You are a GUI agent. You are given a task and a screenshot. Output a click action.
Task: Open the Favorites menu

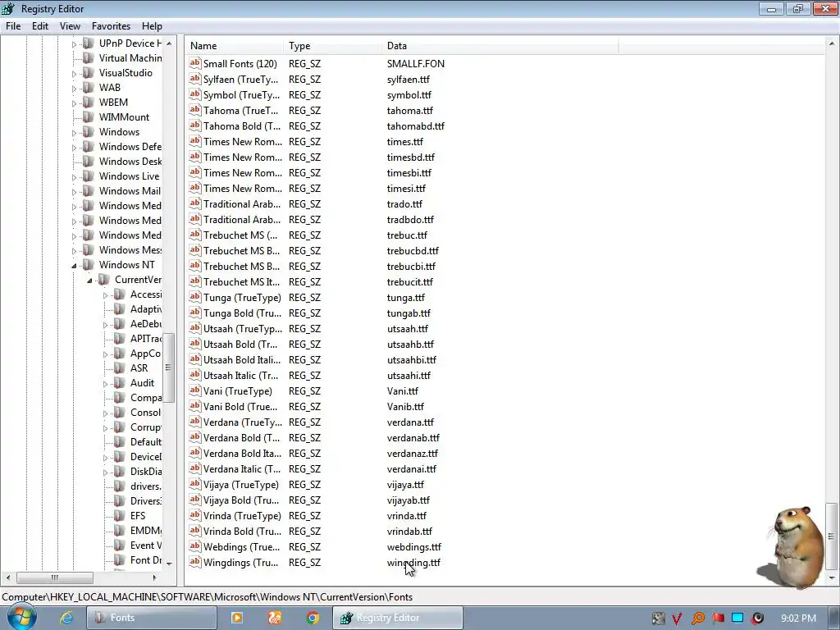(x=111, y=25)
